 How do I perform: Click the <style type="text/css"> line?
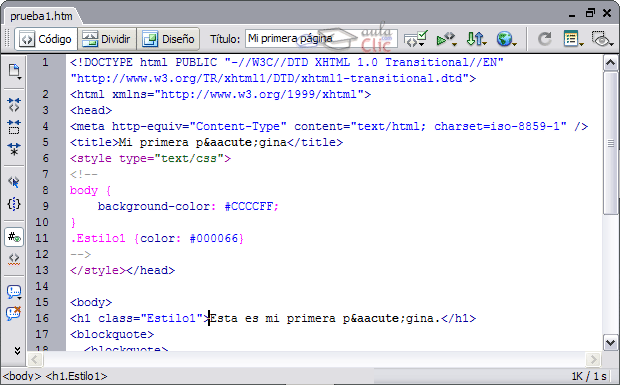[150, 159]
